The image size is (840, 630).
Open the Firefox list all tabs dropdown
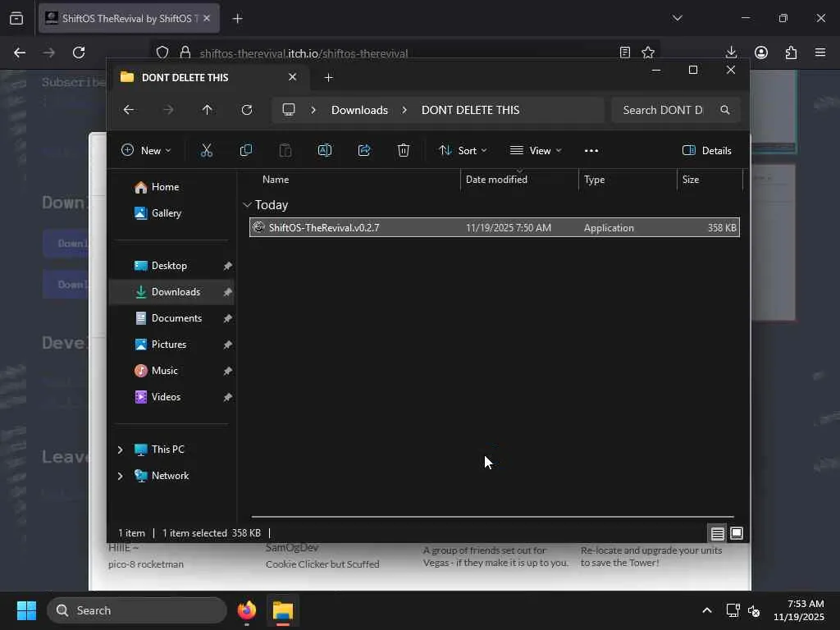[677, 18]
